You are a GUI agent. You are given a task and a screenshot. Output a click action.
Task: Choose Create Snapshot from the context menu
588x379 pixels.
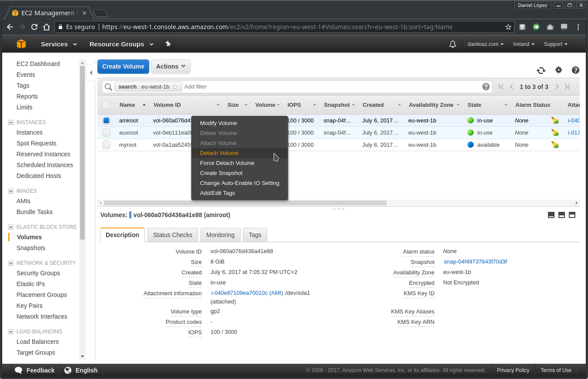[221, 173]
